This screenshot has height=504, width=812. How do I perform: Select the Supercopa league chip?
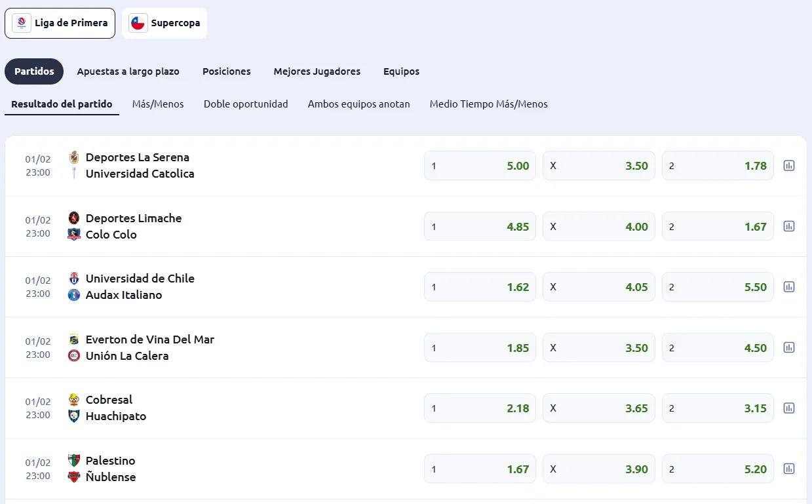tap(164, 24)
